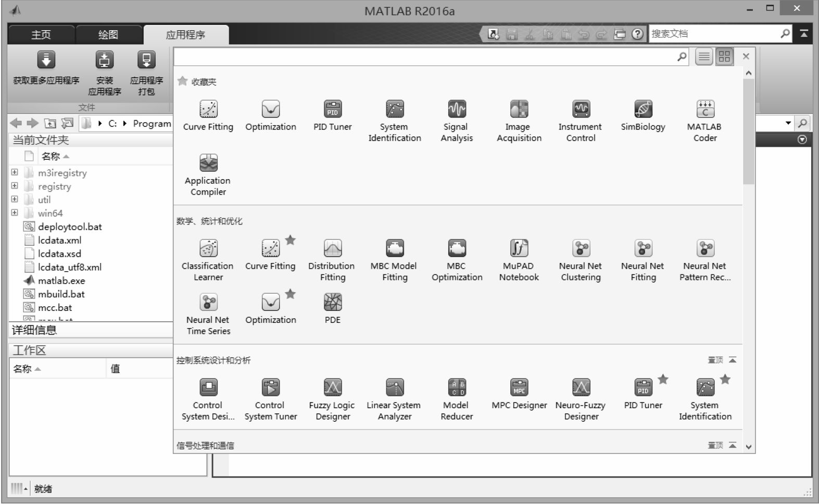Launch Optimization app from 收藏夹 section

click(271, 115)
